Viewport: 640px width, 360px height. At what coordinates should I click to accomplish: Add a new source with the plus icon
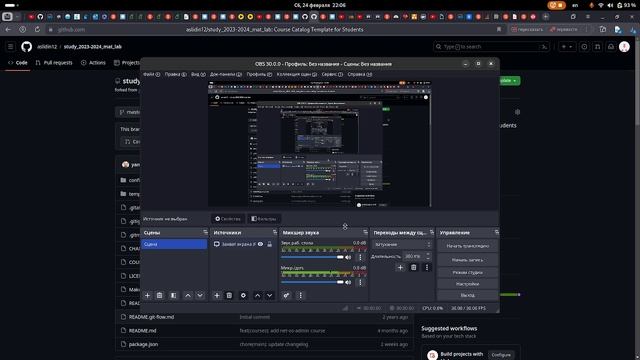point(217,296)
